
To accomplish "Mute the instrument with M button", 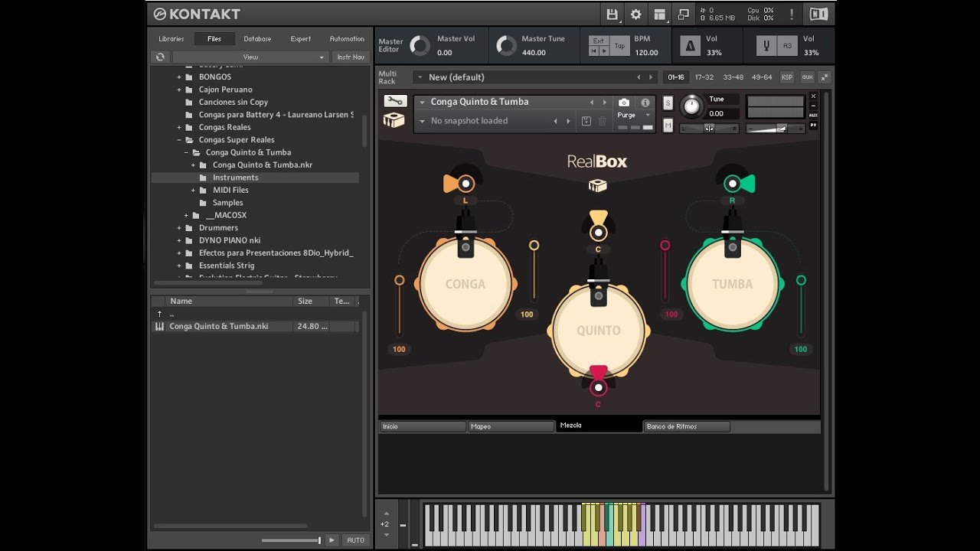I will 668,126.
